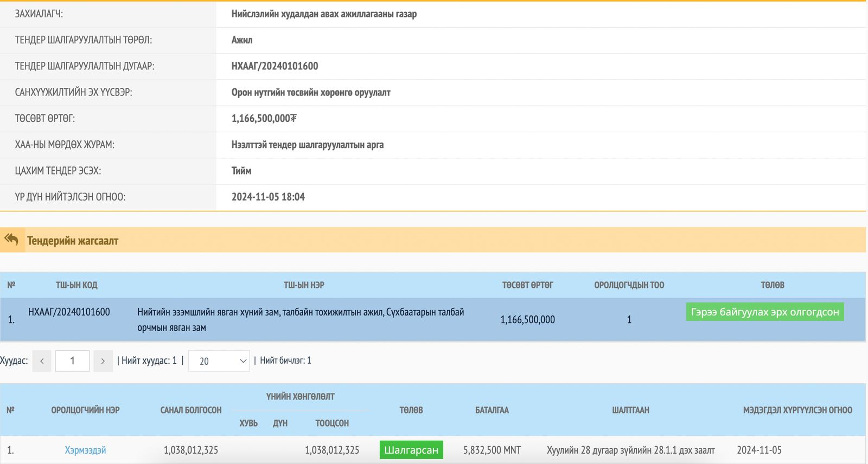
Task: Go to next page with right chevron
Action: tap(103, 361)
